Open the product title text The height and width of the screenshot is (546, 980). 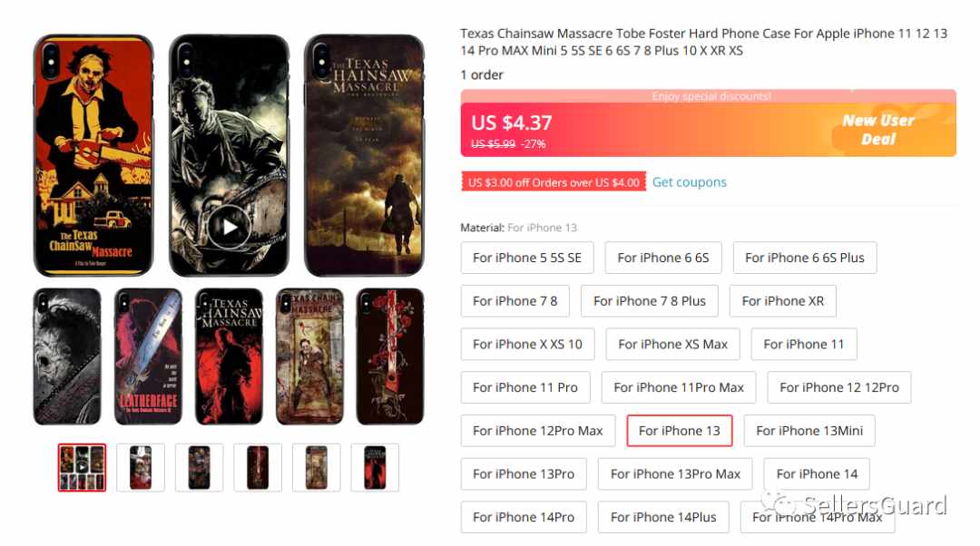pos(704,42)
